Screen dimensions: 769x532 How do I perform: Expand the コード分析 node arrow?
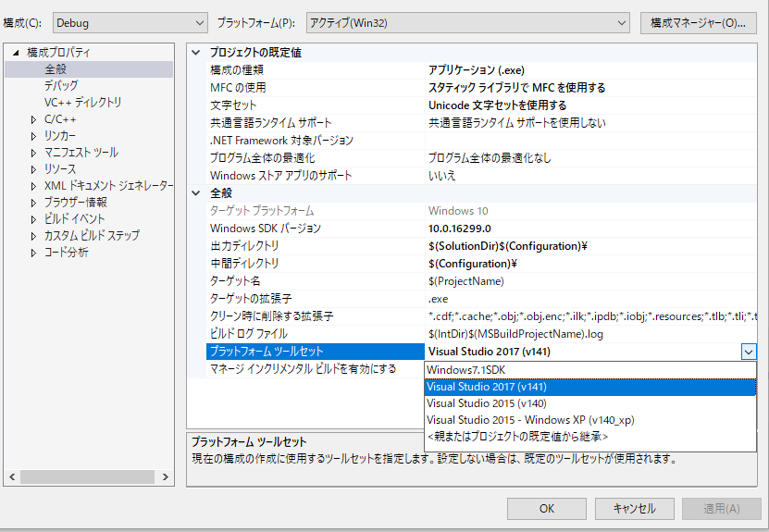(33, 253)
